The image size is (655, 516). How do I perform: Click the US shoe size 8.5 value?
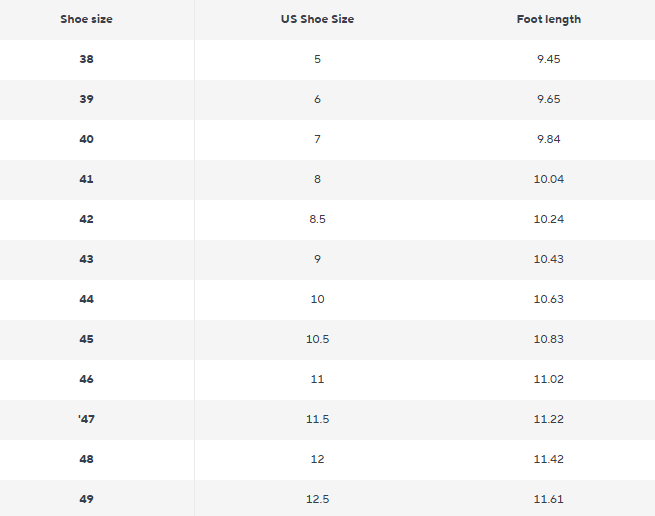[x=317, y=219]
